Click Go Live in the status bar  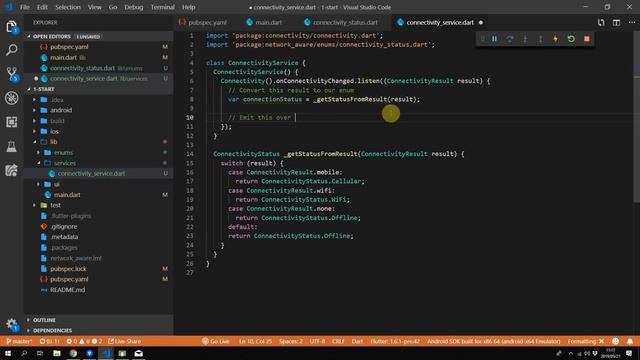(216, 341)
